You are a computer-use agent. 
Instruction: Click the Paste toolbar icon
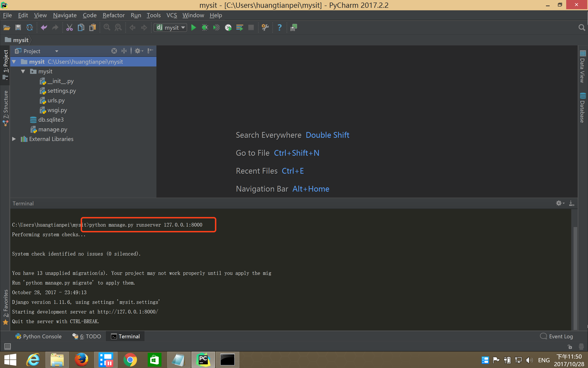92,28
